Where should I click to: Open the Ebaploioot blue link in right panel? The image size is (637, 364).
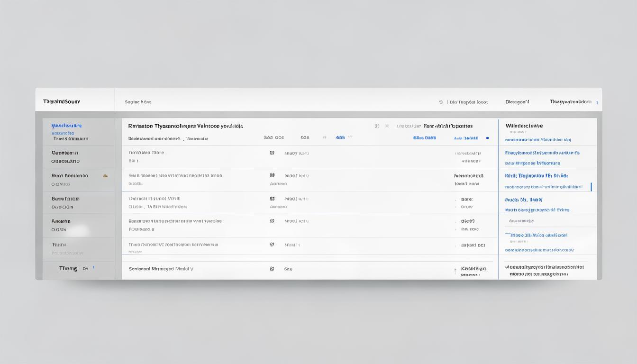[542, 153]
